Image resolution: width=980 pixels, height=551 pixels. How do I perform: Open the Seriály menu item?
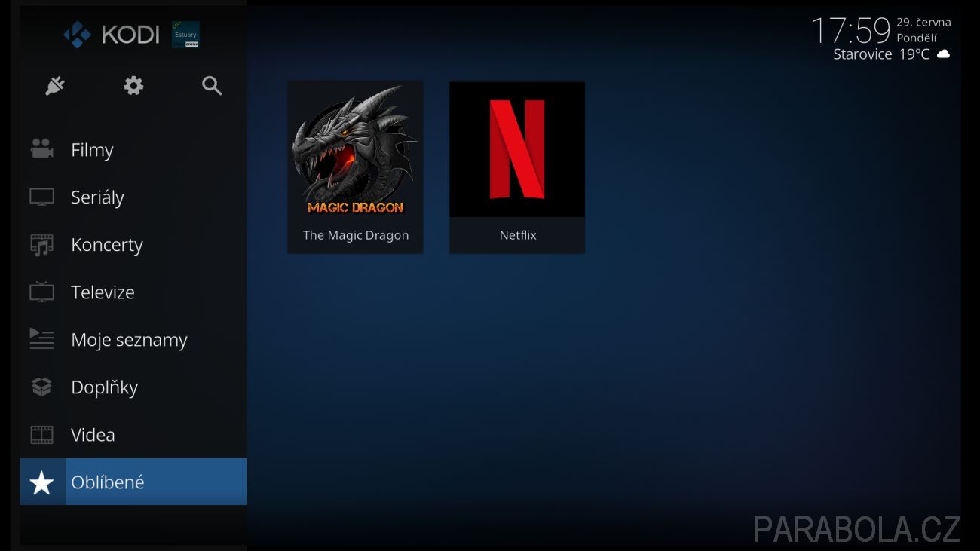tap(133, 197)
